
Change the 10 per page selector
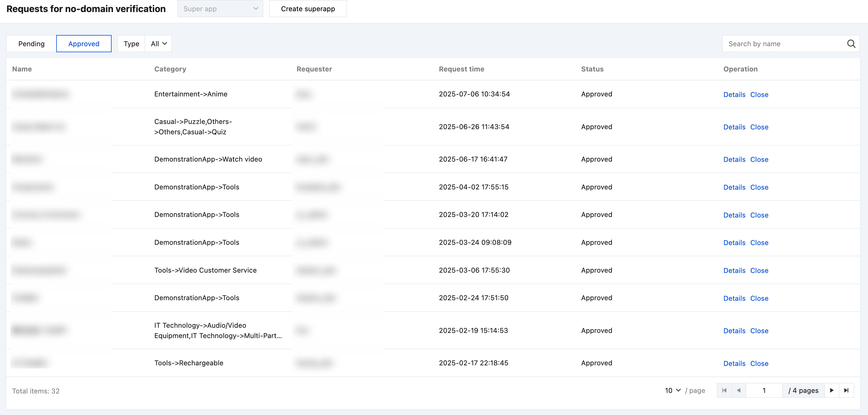pyautogui.click(x=673, y=390)
